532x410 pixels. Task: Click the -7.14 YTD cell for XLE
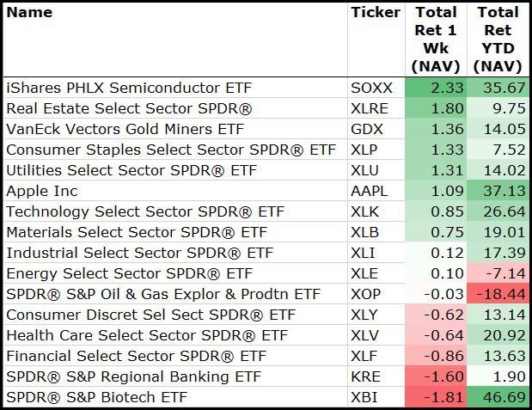tap(498, 273)
